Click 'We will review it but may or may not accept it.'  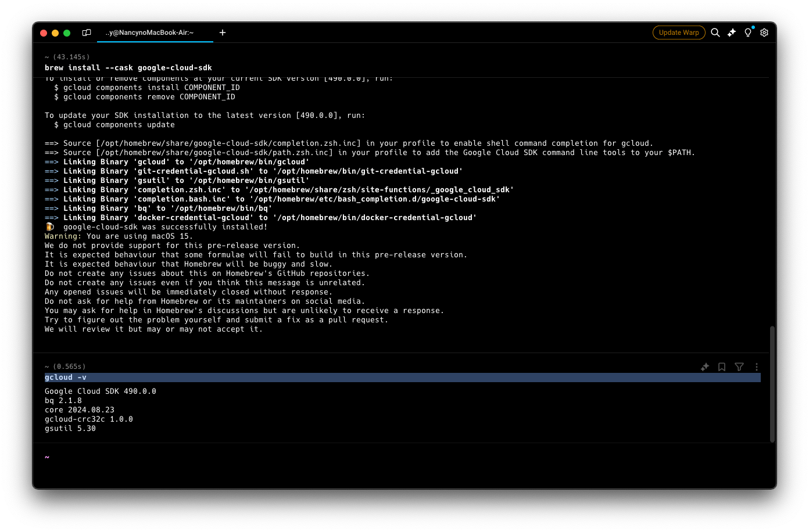(x=154, y=329)
